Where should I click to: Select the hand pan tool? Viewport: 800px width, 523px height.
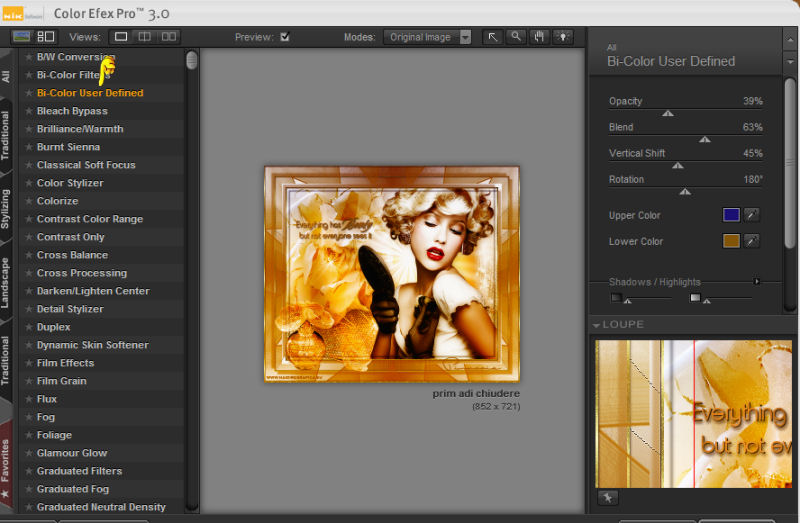point(540,37)
